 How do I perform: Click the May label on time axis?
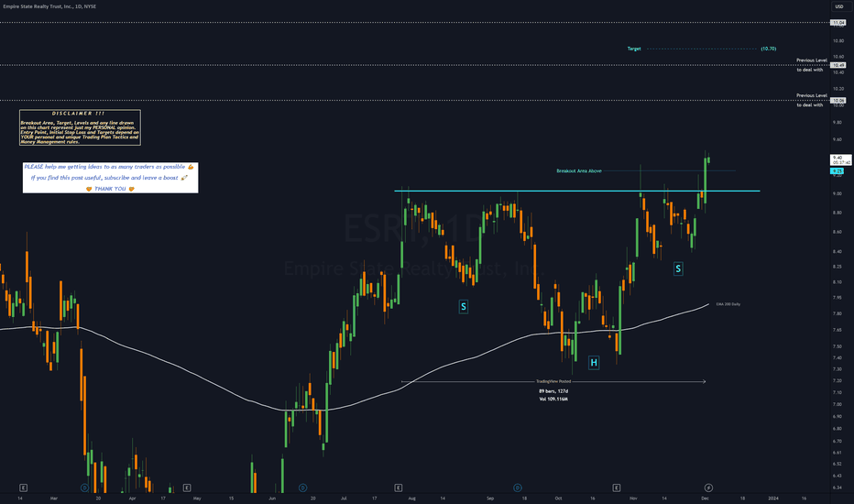[x=197, y=498]
